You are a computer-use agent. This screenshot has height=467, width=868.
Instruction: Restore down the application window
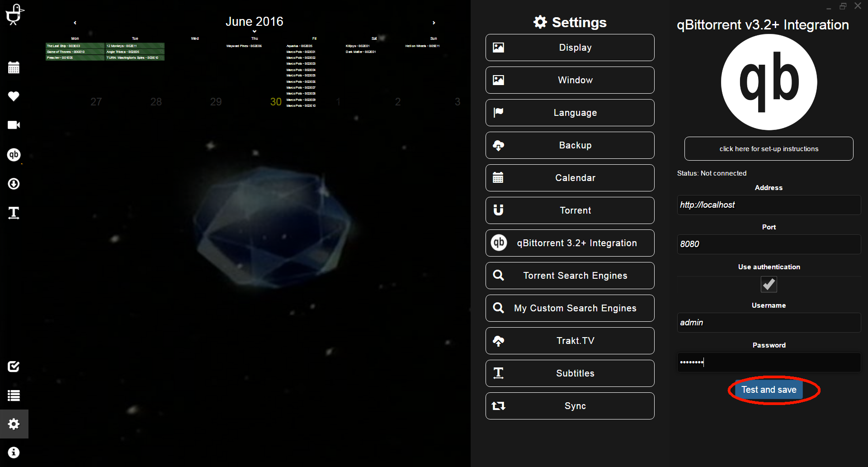[843, 6]
